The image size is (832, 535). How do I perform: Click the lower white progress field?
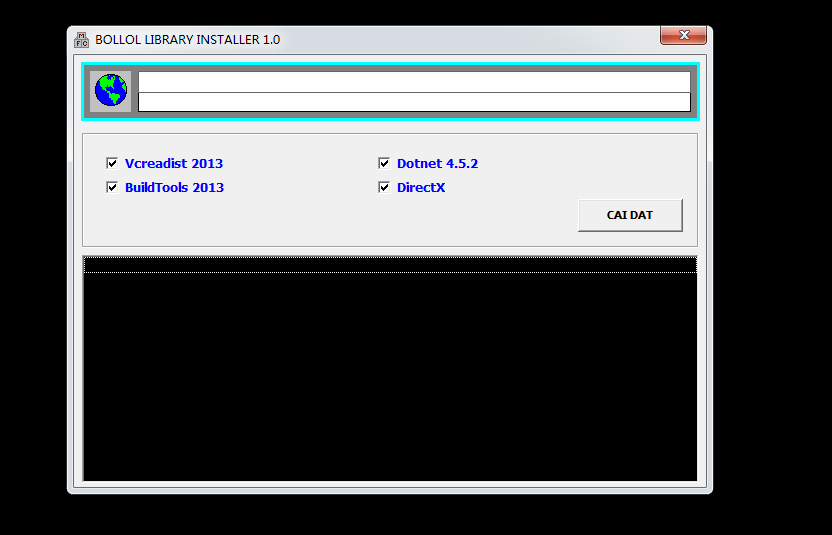point(414,102)
